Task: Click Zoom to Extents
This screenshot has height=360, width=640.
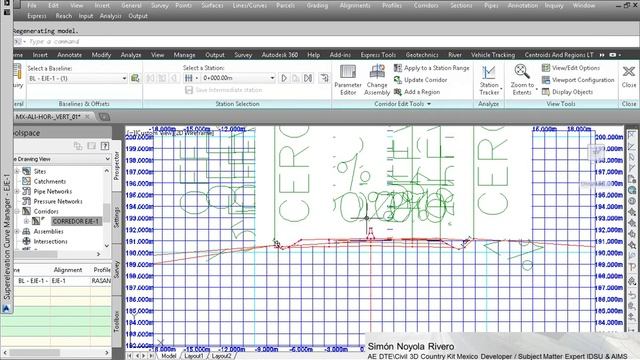Action: point(522,80)
